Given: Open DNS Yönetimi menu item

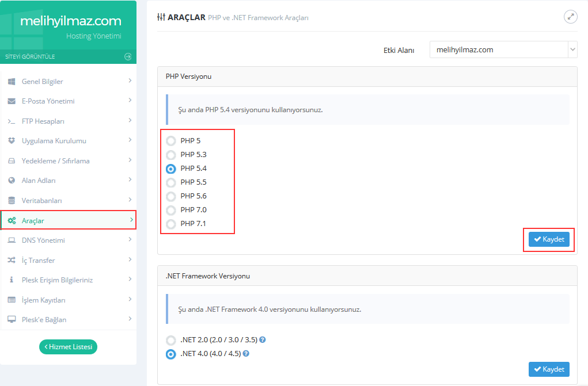Looking at the screenshot, I should [43, 240].
